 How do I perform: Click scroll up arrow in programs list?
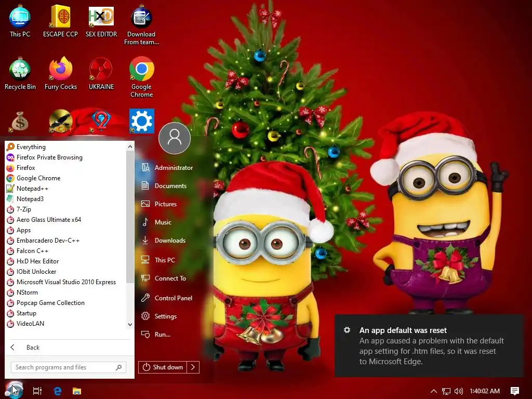pos(130,147)
